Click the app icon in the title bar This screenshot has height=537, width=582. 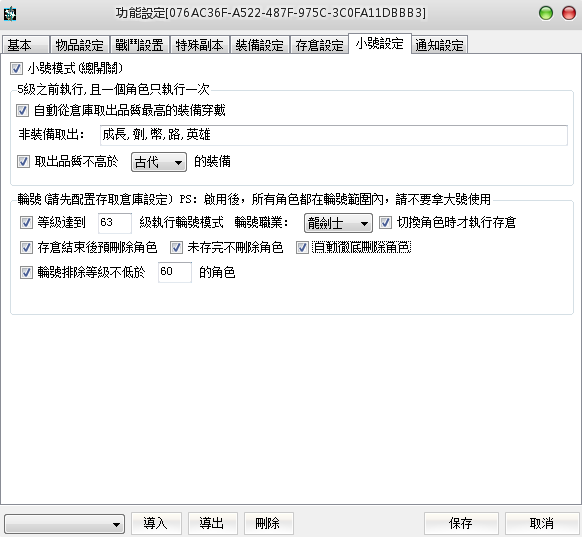(x=10, y=13)
